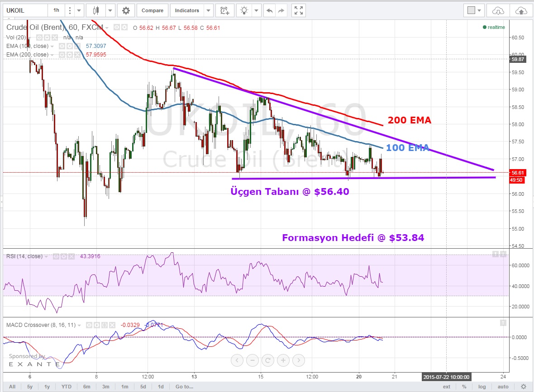Screen dimensions: 534x392
Task: Open chart properties gear in top toolbar
Action: 126,10
